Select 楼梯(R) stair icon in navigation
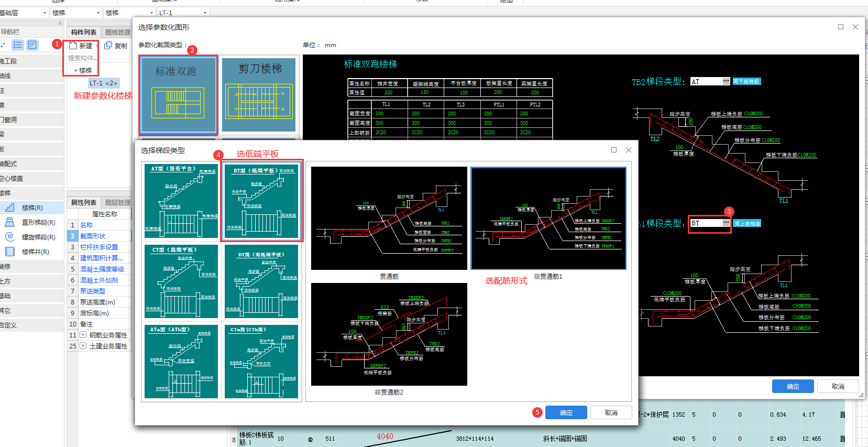This screenshot has width=868, height=447. click(x=10, y=208)
